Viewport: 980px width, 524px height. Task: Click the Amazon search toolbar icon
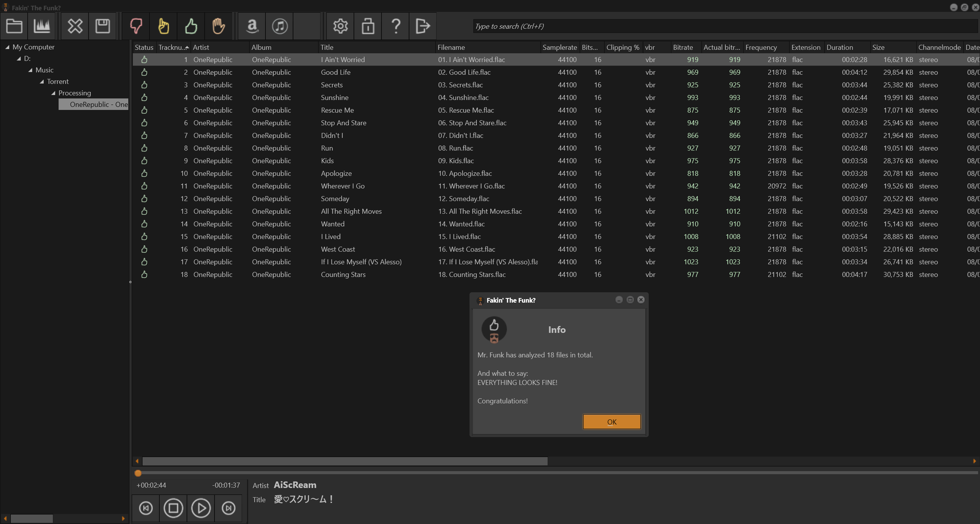252,26
